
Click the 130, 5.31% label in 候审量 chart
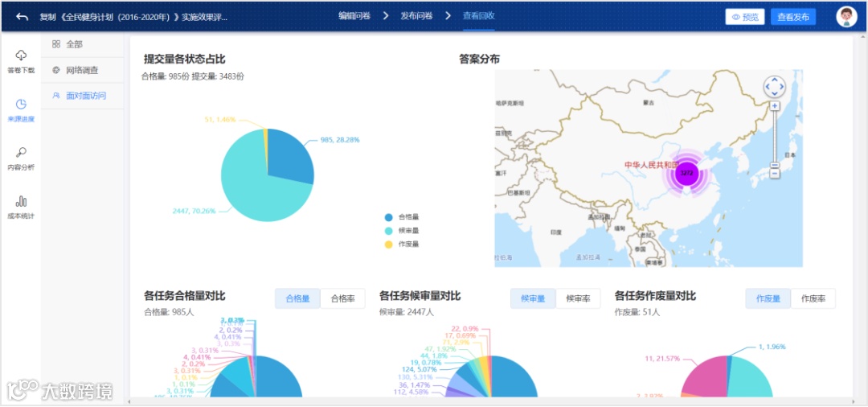[417, 378]
